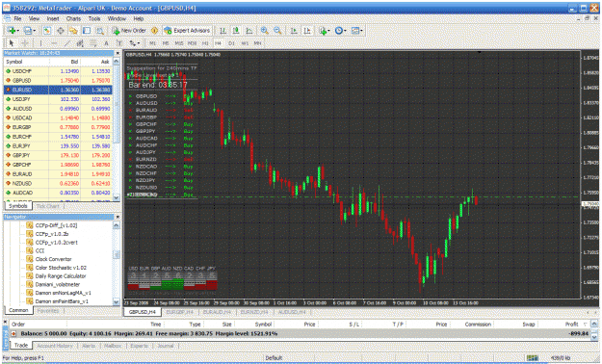Switch chart to line chart type
The width and height of the screenshot is (602, 364).
[x=249, y=31]
